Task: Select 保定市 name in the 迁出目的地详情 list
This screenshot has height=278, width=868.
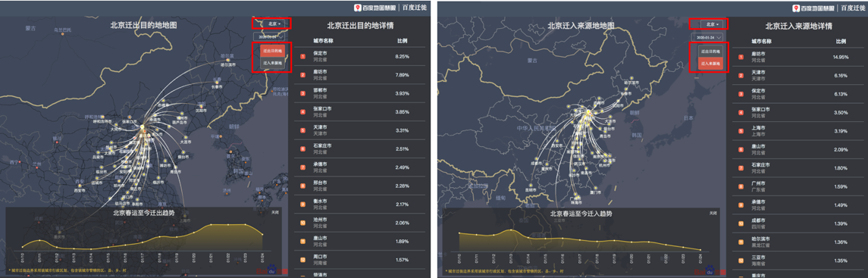Action: (x=320, y=54)
